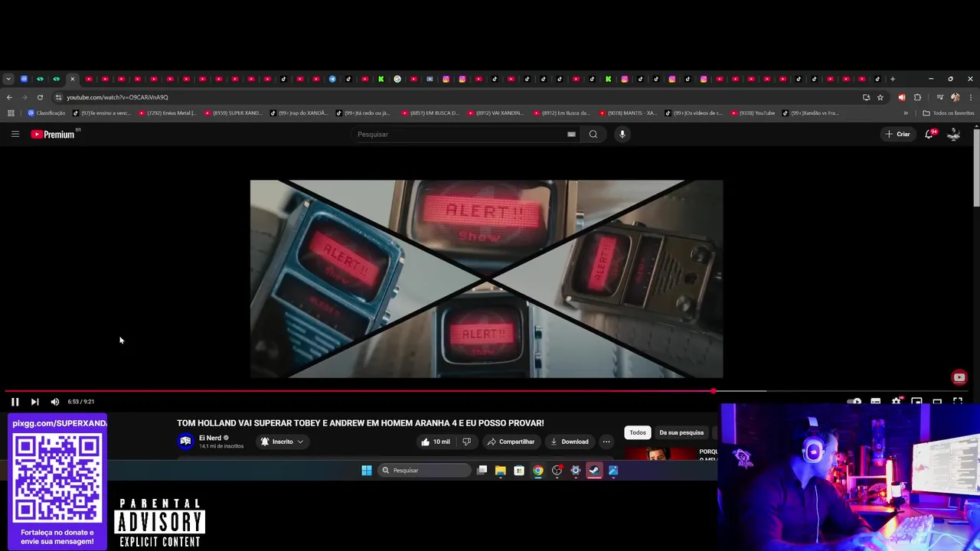Open apps grid in bookmarks bar

11,113
